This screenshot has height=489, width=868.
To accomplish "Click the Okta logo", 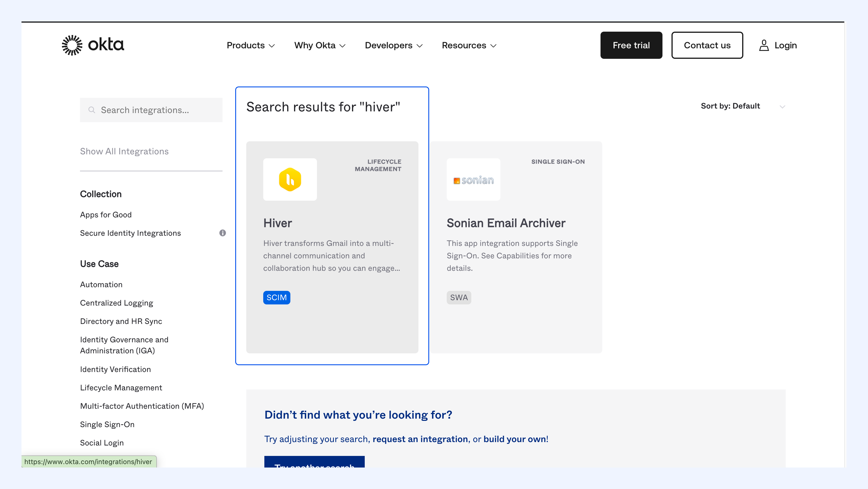I will click(x=93, y=45).
